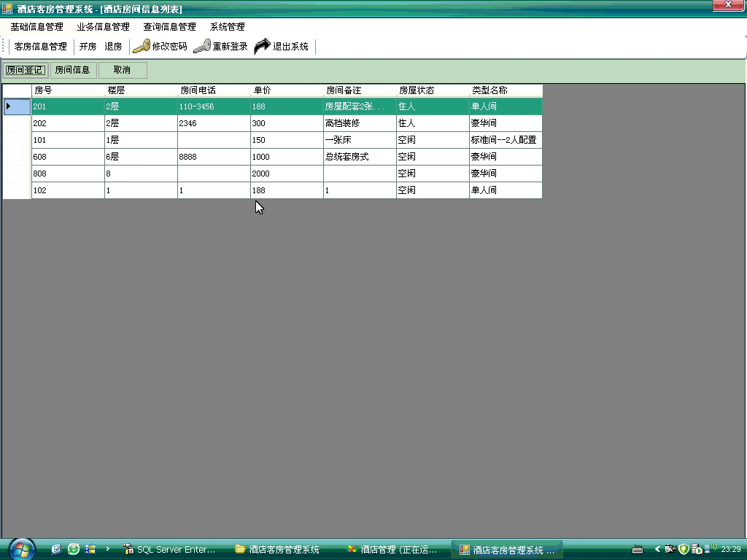Image resolution: width=747 pixels, height=560 pixels.
Task: Click the first quick launch icon
Action: (56, 549)
